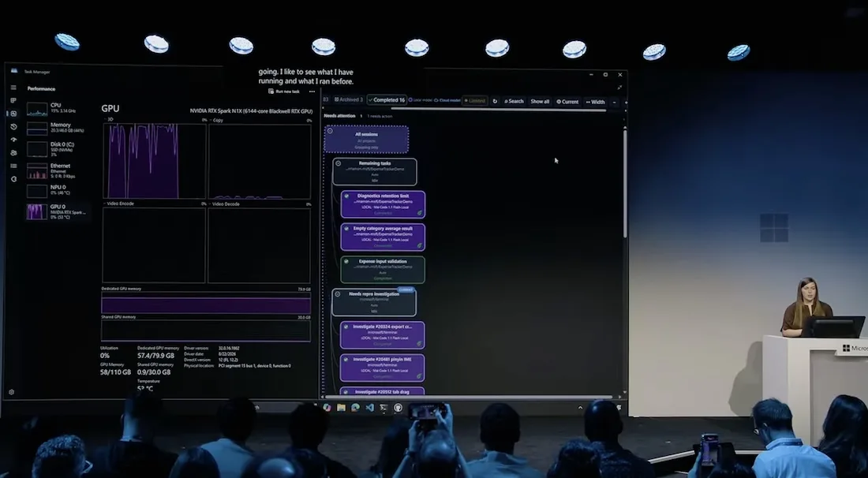This screenshot has width=868, height=478.
Task: Open the Users icon in Task Manager sidebar
Action: point(13,153)
